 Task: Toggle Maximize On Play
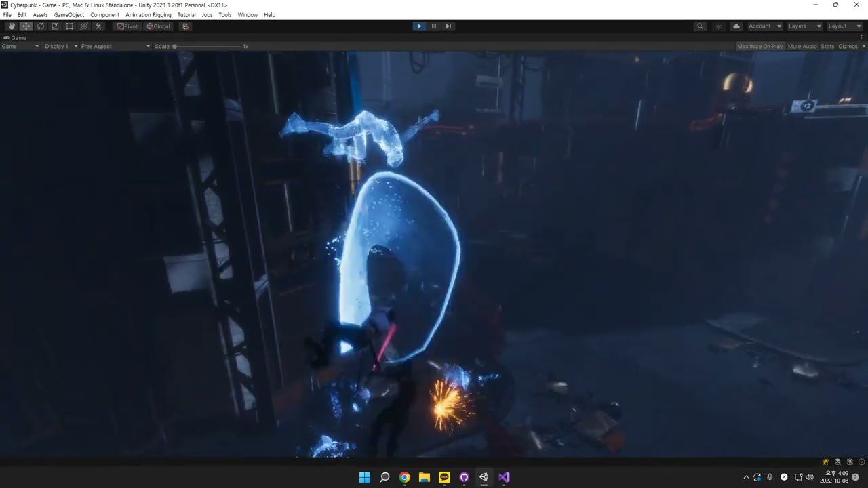click(759, 46)
